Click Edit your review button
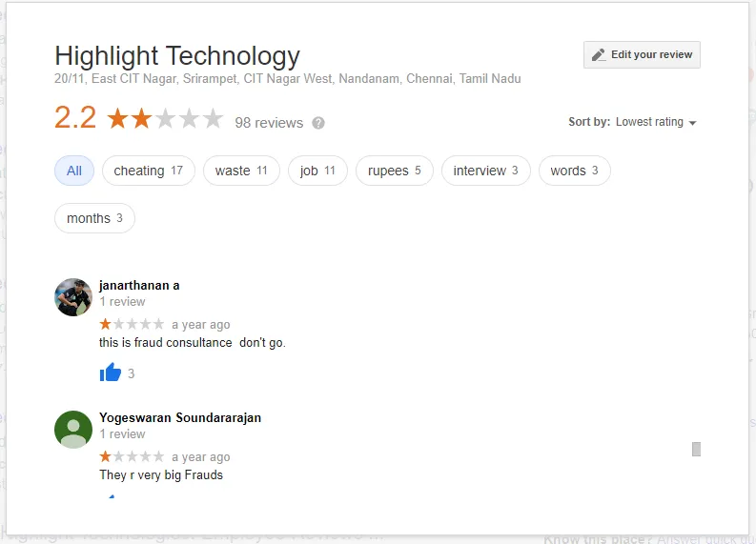Screen dimensions: 756x544 [x=642, y=55]
